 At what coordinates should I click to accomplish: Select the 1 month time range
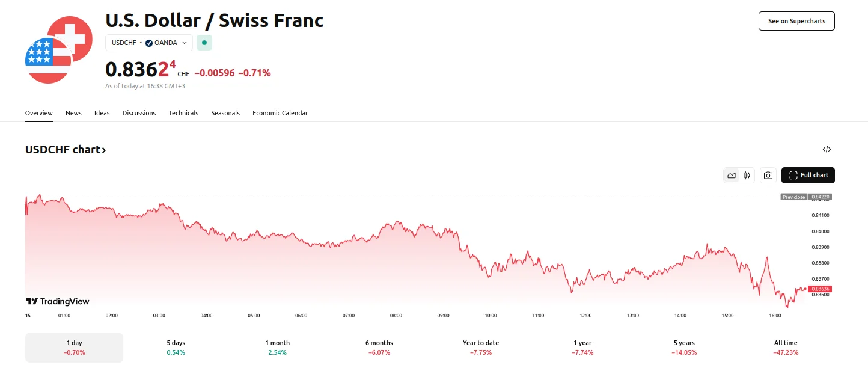[277, 348]
